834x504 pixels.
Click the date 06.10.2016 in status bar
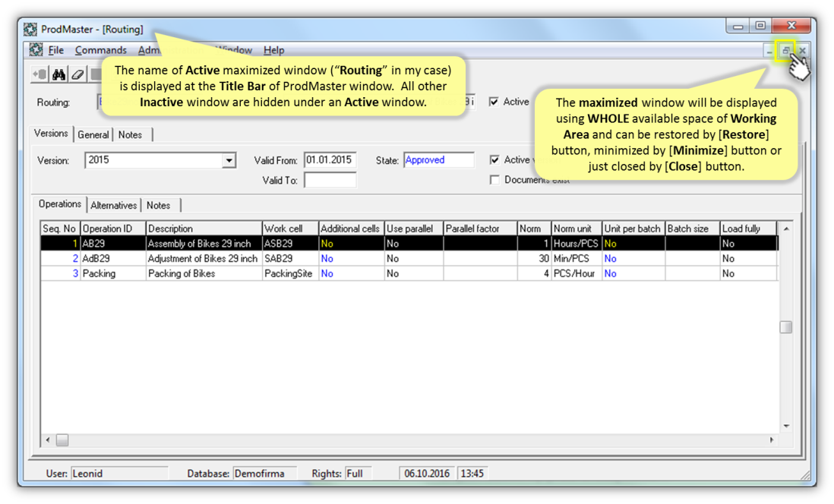click(x=427, y=473)
